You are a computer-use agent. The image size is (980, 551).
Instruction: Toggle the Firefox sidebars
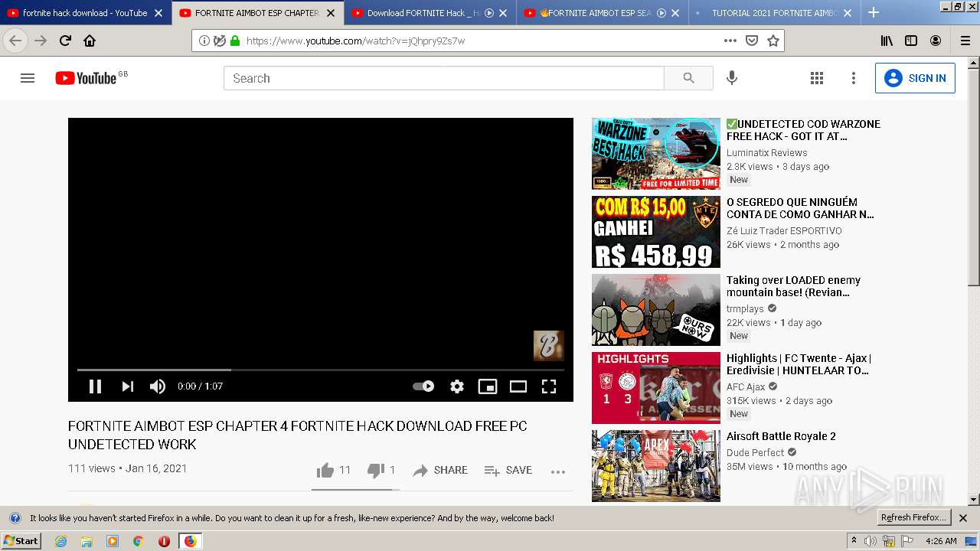(911, 41)
